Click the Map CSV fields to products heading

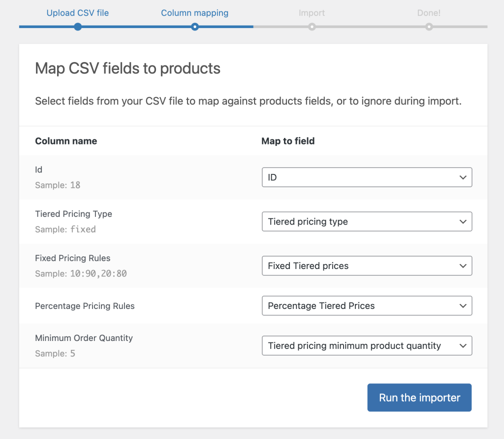click(x=127, y=68)
